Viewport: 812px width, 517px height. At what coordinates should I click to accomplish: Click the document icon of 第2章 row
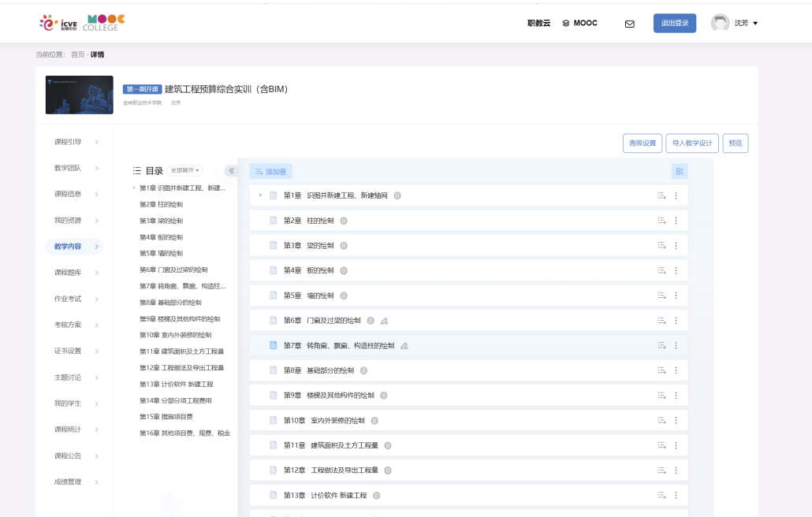(273, 221)
